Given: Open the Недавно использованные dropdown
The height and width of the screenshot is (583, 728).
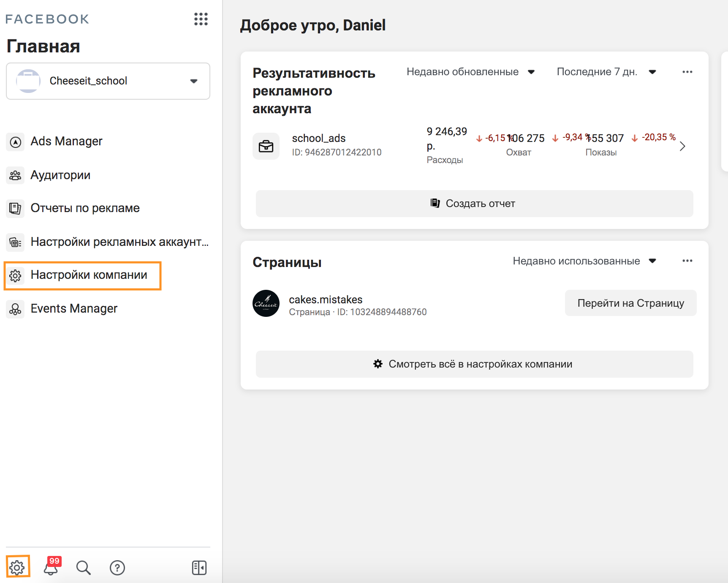Looking at the screenshot, I should pos(585,261).
